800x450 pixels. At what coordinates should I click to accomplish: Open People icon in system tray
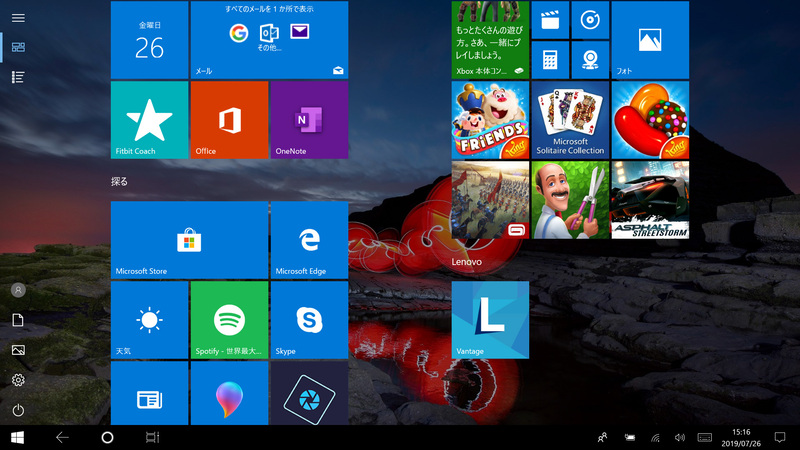(x=603, y=437)
